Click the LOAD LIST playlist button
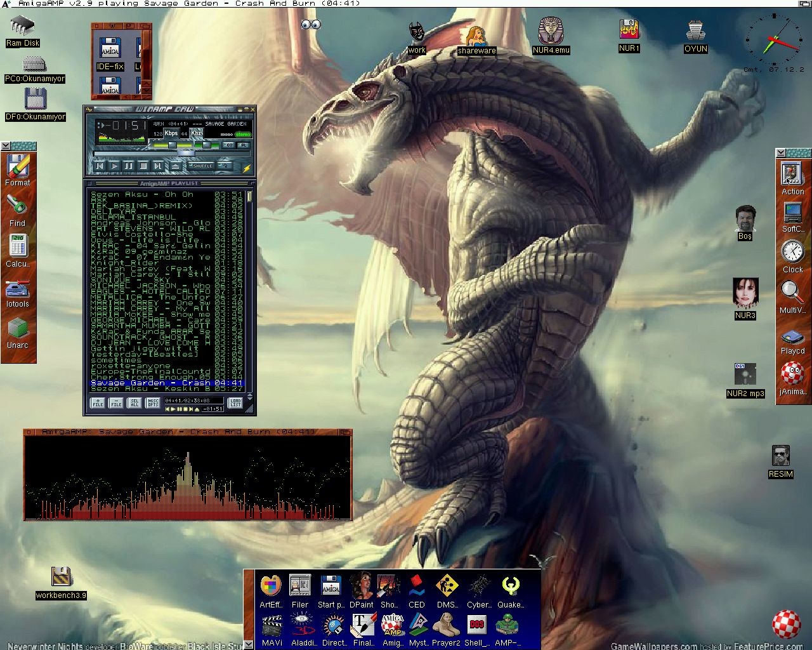The height and width of the screenshot is (650, 812). [235, 402]
